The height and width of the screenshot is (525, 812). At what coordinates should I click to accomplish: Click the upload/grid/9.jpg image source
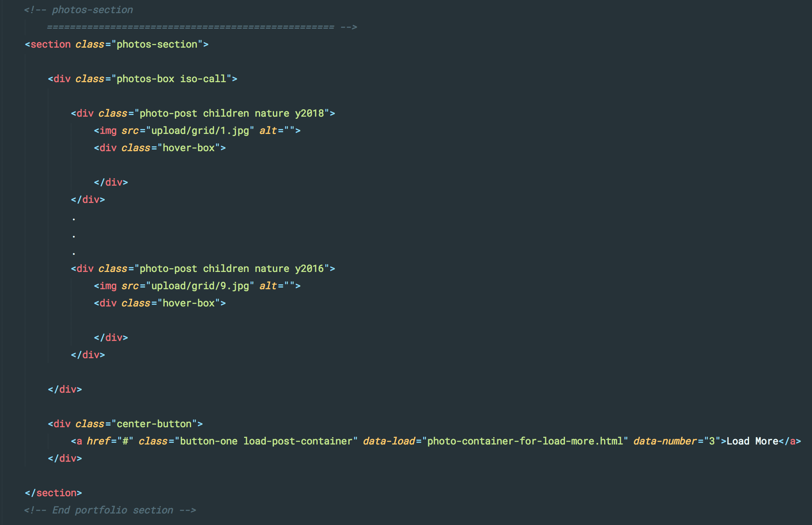point(200,286)
